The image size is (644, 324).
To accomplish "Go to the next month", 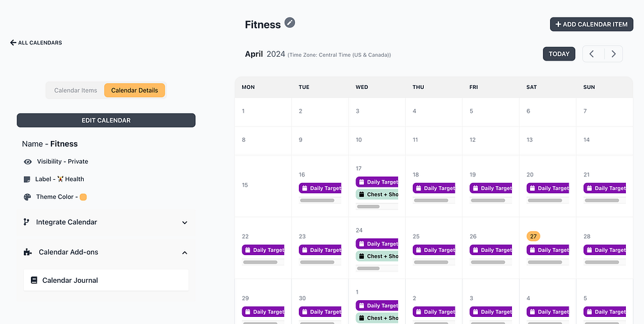I will pos(613,54).
